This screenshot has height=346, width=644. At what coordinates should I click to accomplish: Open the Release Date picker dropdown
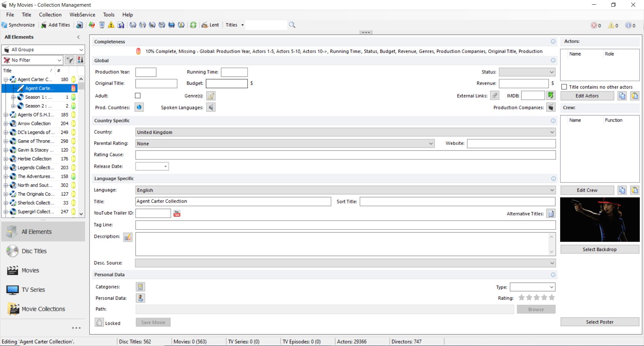(165, 166)
